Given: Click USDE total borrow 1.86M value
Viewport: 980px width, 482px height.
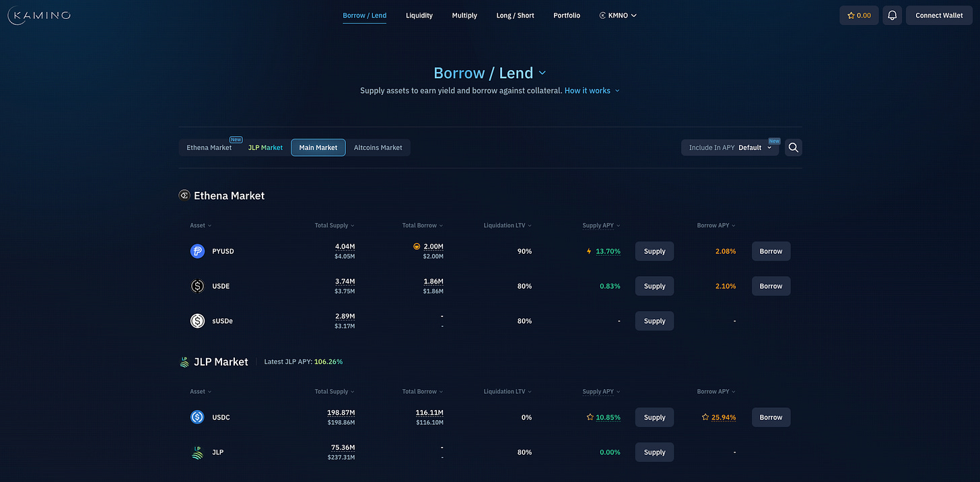Looking at the screenshot, I should [x=433, y=281].
